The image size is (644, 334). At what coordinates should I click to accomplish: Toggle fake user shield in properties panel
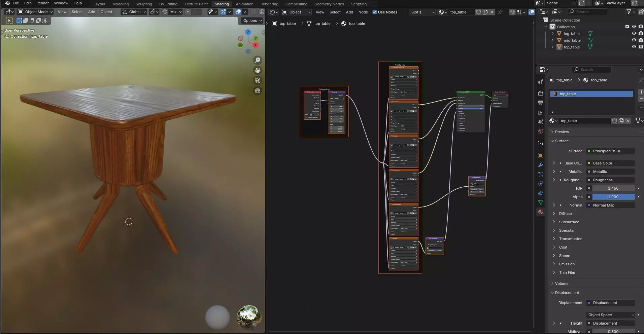[614, 121]
